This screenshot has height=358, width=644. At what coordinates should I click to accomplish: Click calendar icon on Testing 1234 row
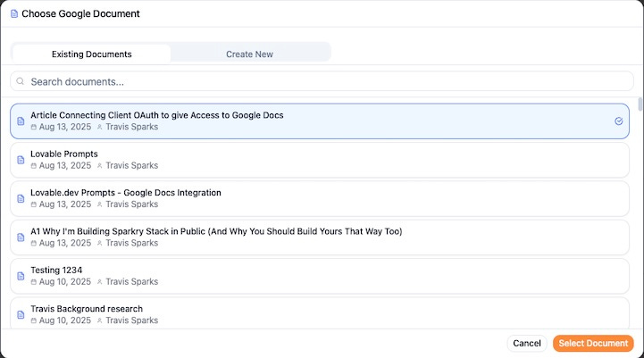[34, 282]
